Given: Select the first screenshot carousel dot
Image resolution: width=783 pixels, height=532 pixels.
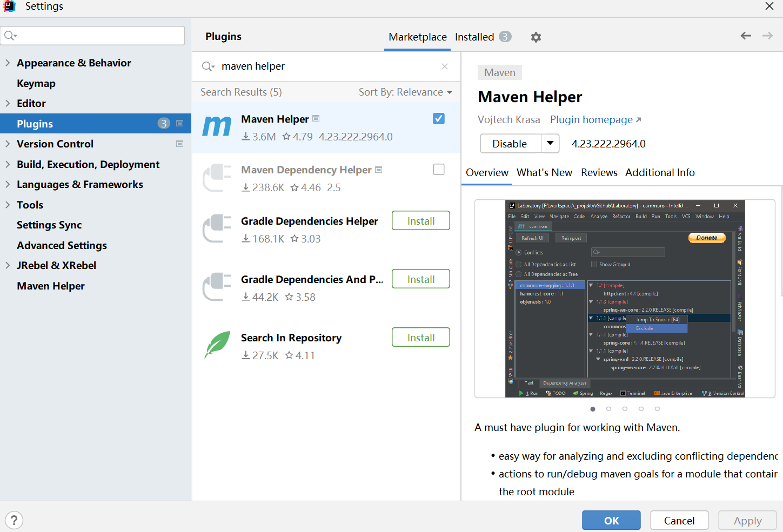Looking at the screenshot, I should pos(593,409).
